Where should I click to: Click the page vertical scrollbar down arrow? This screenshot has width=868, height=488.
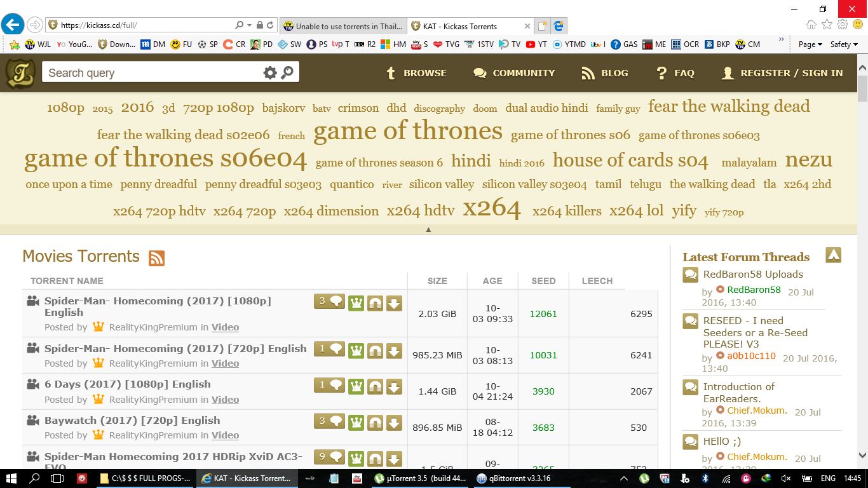pos(862,455)
